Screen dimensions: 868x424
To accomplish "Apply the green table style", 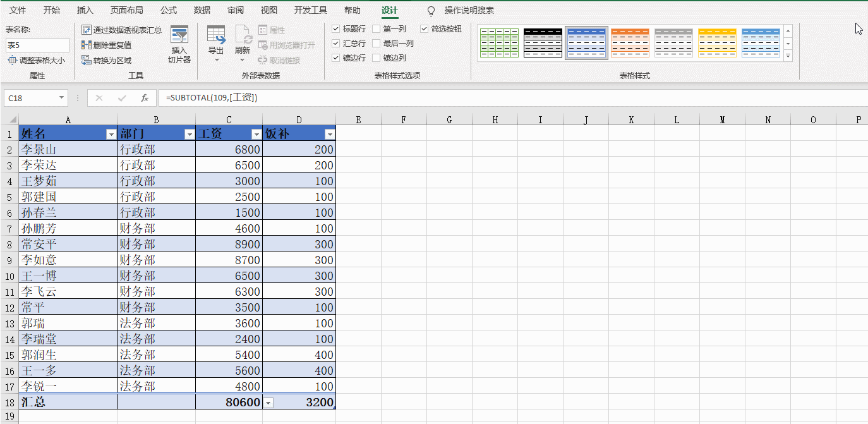I will 499,43.
